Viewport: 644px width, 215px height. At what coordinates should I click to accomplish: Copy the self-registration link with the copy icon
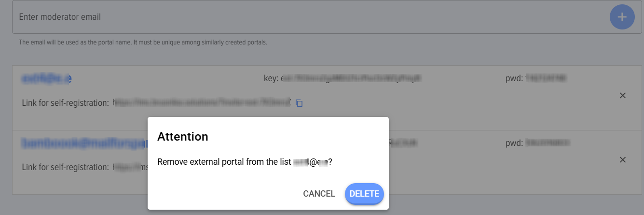(x=299, y=103)
